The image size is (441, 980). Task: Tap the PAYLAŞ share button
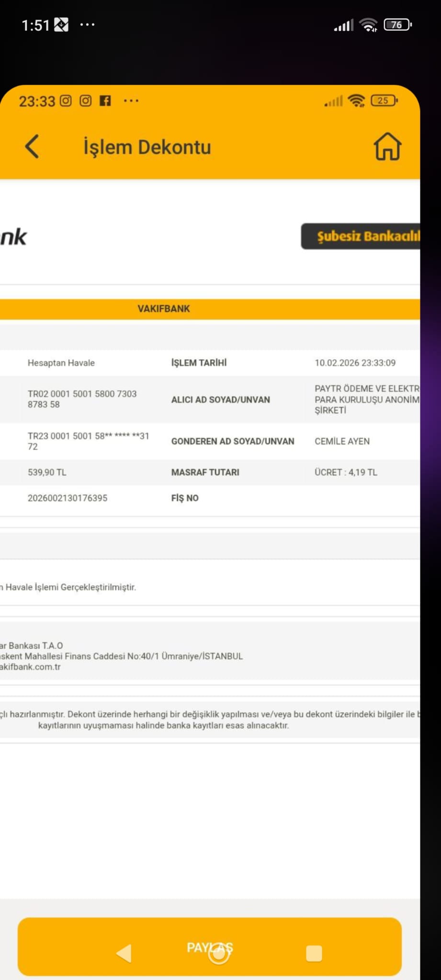[x=209, y=947]
